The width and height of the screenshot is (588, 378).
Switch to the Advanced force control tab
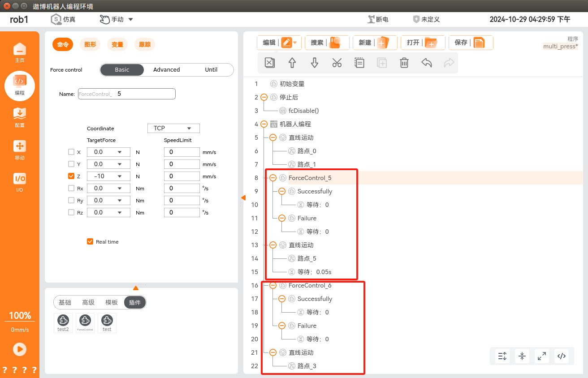tap(166, 70)
